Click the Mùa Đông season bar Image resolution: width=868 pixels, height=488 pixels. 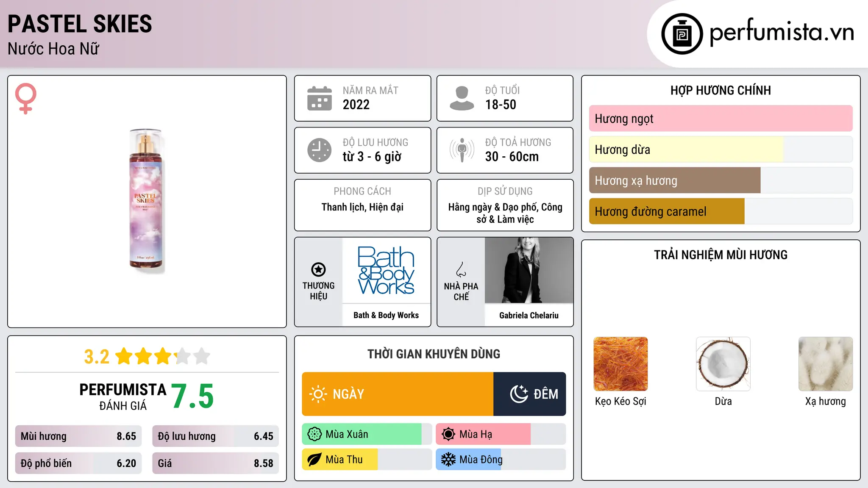click(501, 460)
